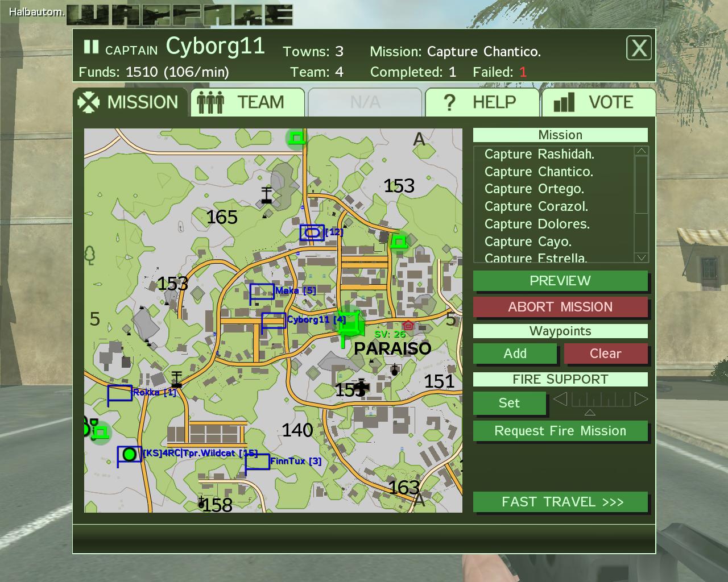Open the VOTE tab
Image resolution: width=728 pixels, height=582 pixels.
coord(598,102)
